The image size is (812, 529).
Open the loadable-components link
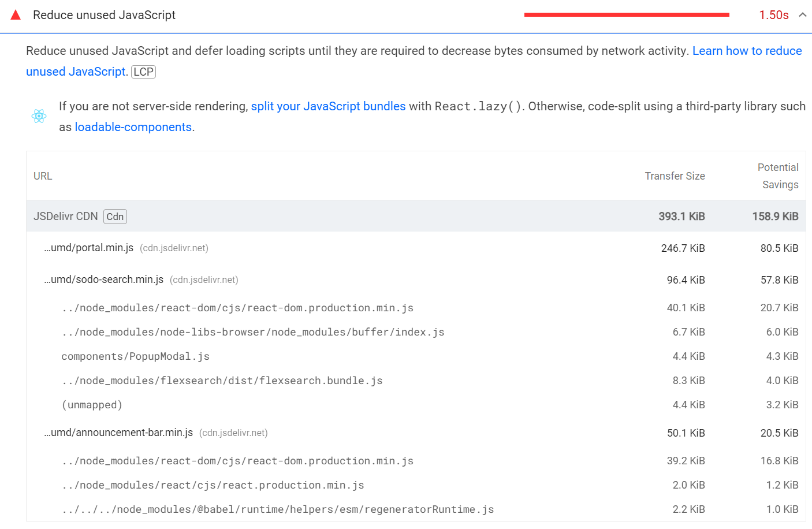pyautogui.click(x=133, y=127)
